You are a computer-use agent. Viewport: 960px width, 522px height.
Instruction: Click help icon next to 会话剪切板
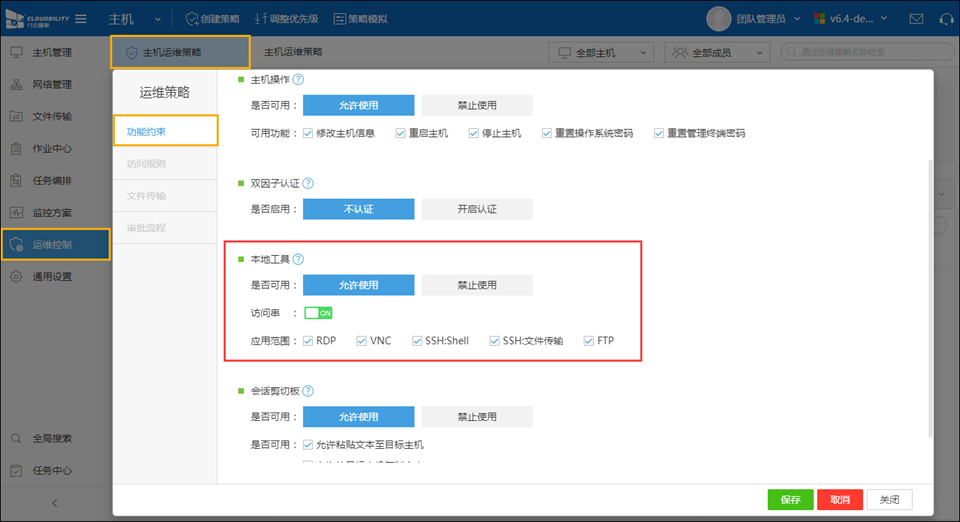[308, 391]
